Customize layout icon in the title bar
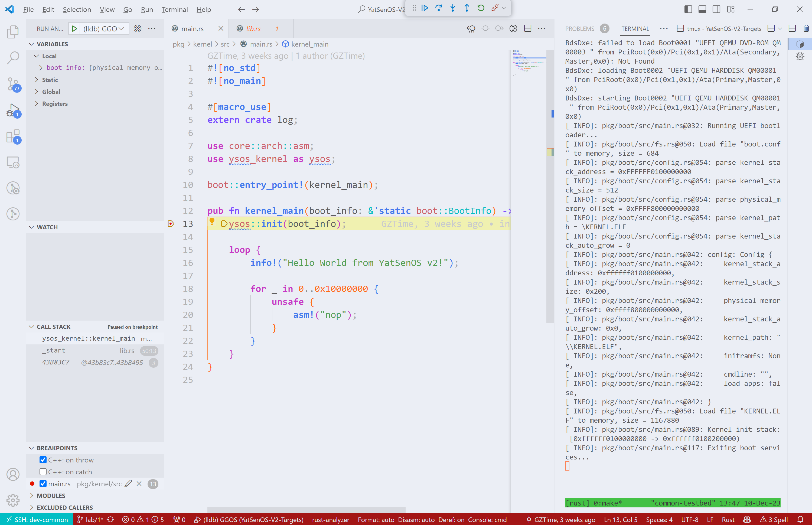 tap(731, 9)
